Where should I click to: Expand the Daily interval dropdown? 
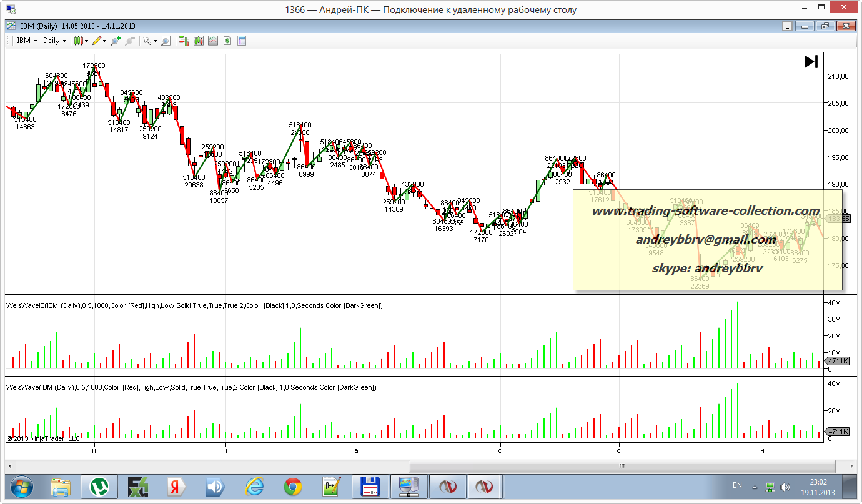[x=55, y=41]
